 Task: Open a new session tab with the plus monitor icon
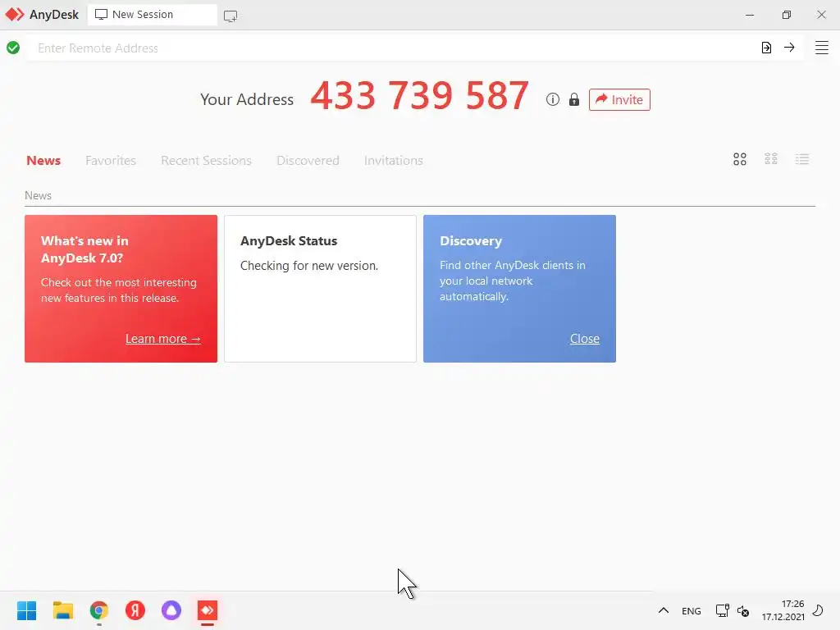pos(231,16)
